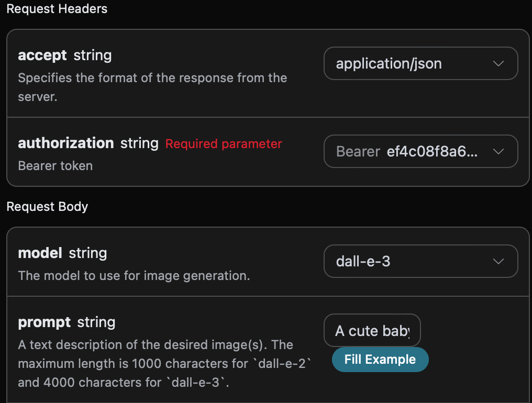Screen dimensions: 532x403
Task: Click the bold prompt parameter name
Action: click(x=45, y=322)
